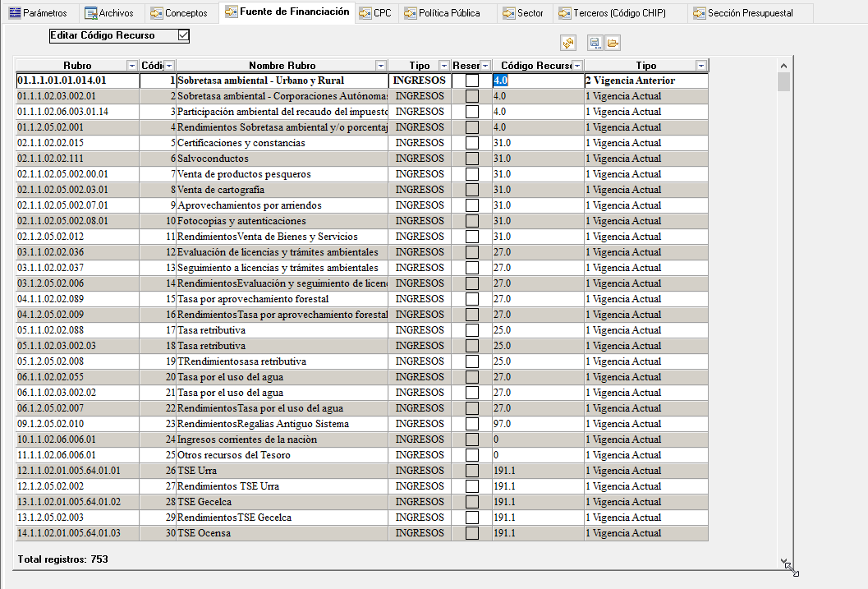
Task: Click the Sección Presupuestal tab icon
Action: 699,13
